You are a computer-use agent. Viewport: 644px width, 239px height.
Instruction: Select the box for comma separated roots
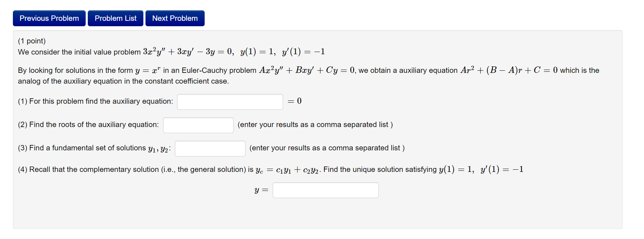(x=198, y=125)
